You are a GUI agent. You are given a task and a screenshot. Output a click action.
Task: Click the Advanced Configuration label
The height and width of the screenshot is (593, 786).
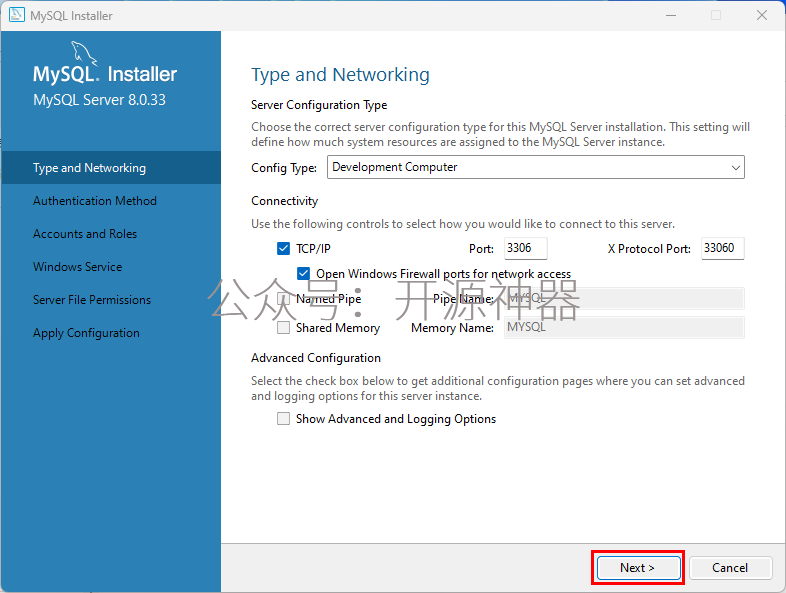tap(316, 358)
